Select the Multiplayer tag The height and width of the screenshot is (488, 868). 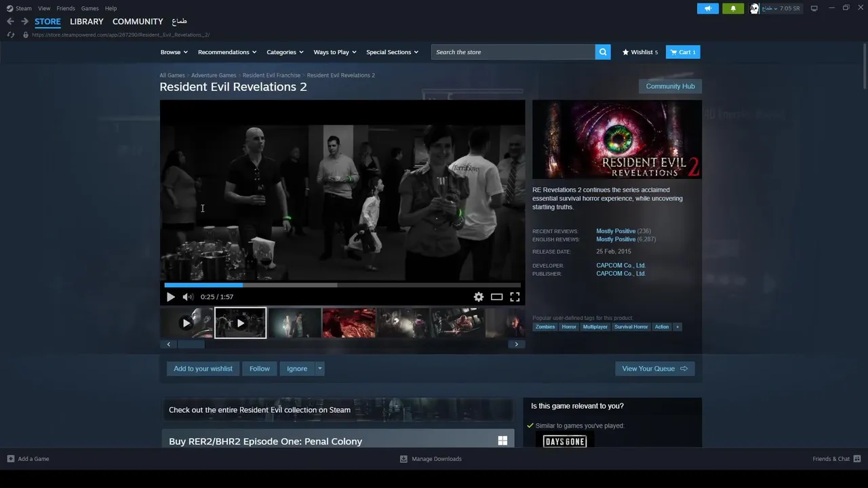coord(595,327)
